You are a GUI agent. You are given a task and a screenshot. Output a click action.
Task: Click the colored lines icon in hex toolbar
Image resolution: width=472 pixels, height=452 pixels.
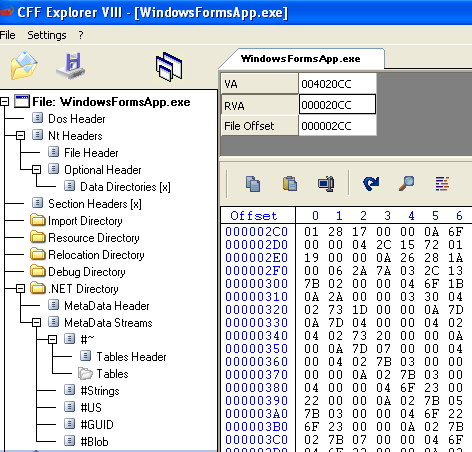[442, 184]
